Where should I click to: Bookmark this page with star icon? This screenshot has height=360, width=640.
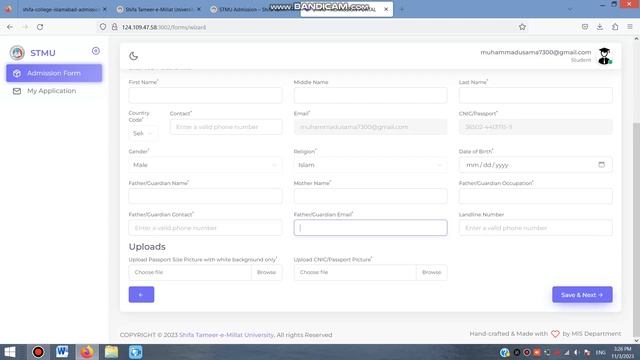[522, 27]
